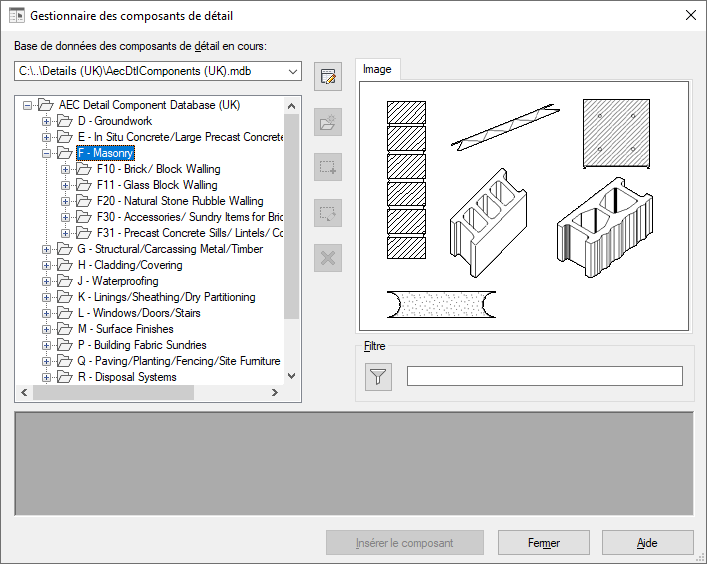Click the folder icon of F10 - Brick/ Block Walling
707x564 pixels.
(84, 169)
